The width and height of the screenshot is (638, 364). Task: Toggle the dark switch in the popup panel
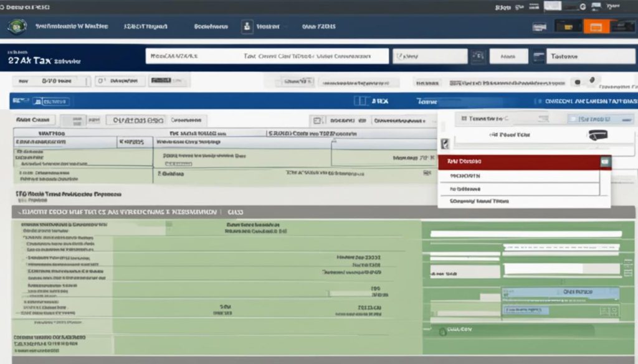598,135
